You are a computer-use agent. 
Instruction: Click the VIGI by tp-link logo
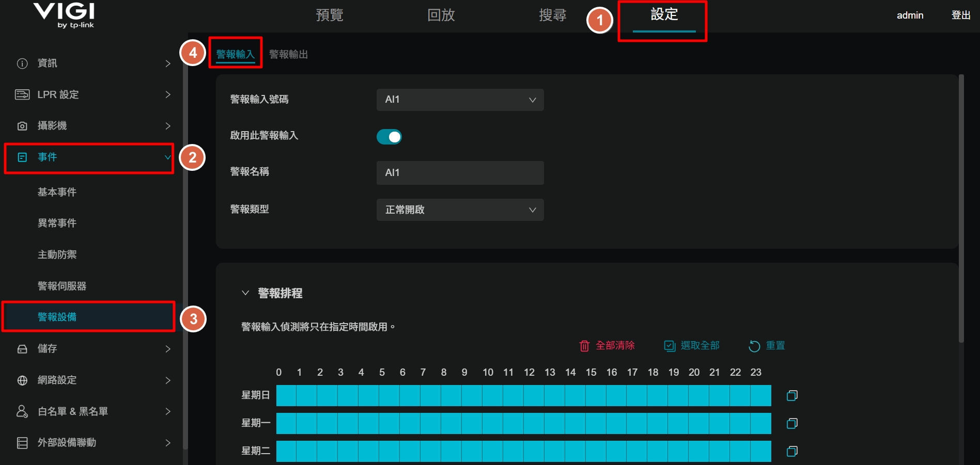pyautogui.click(x=64, y=15)
